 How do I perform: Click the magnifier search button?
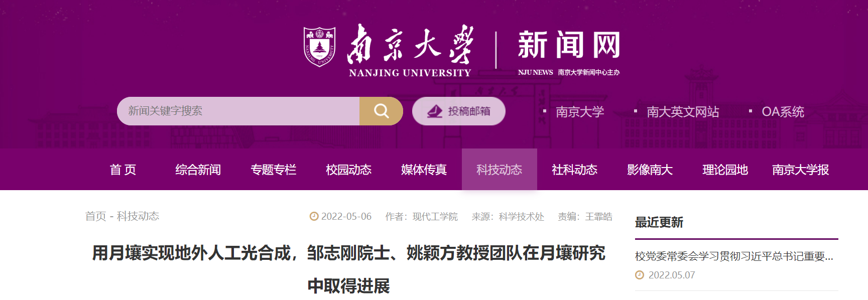click(381, 111)
